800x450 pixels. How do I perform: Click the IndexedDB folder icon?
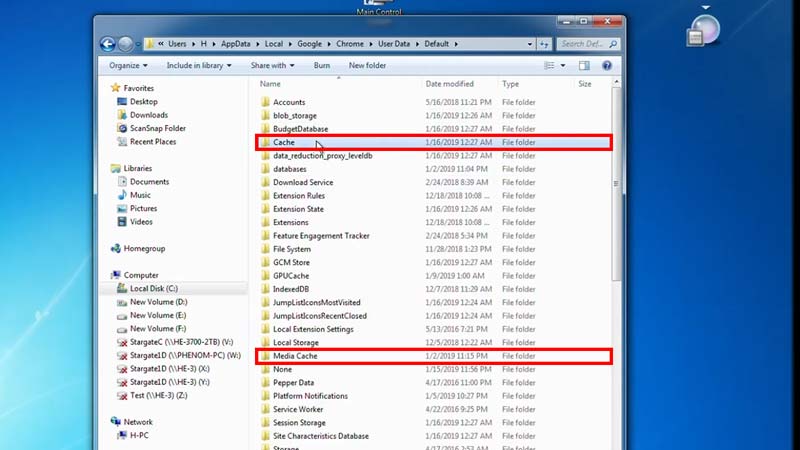coord(265,289)
